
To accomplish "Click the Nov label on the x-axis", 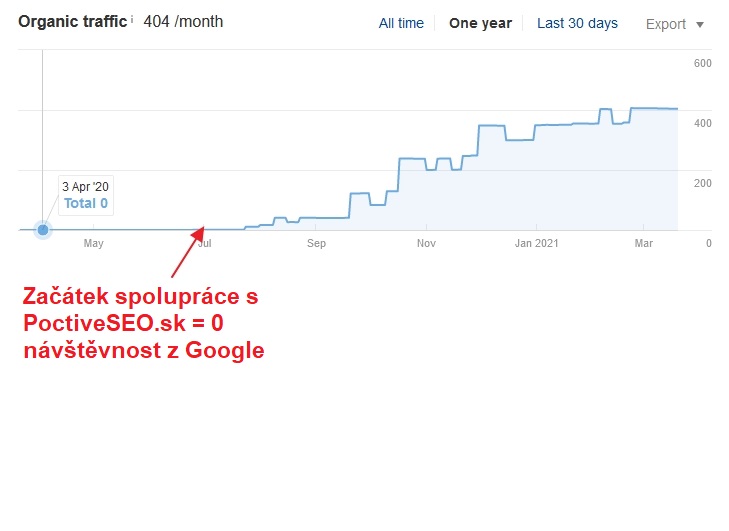I will [x=426, y=243].
